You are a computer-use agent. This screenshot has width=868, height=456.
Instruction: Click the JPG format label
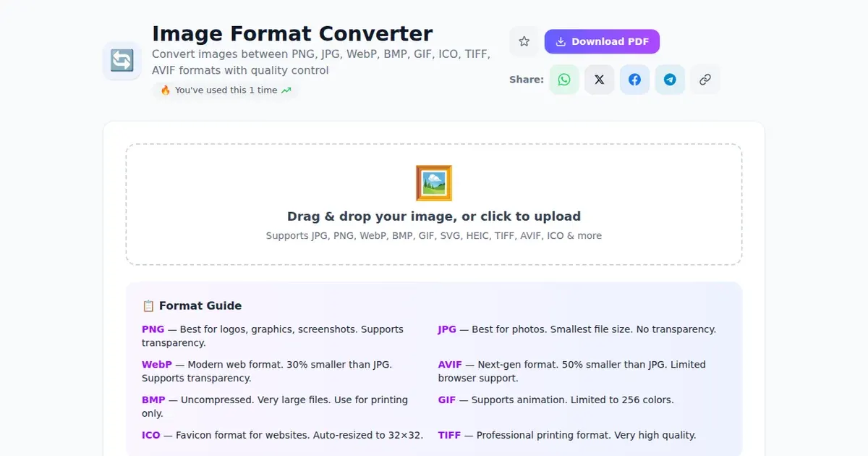coord(447,329)
